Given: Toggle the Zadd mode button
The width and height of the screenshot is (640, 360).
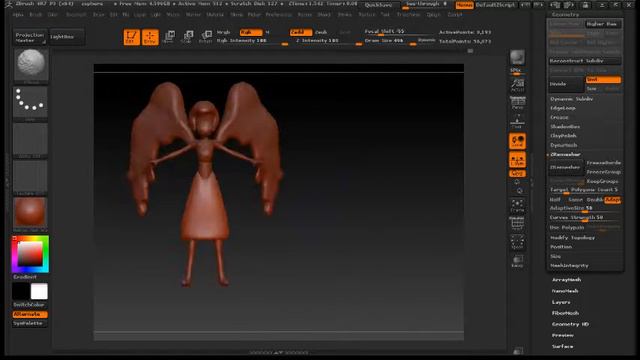Looking at the screenshot, I should [301, 32].
